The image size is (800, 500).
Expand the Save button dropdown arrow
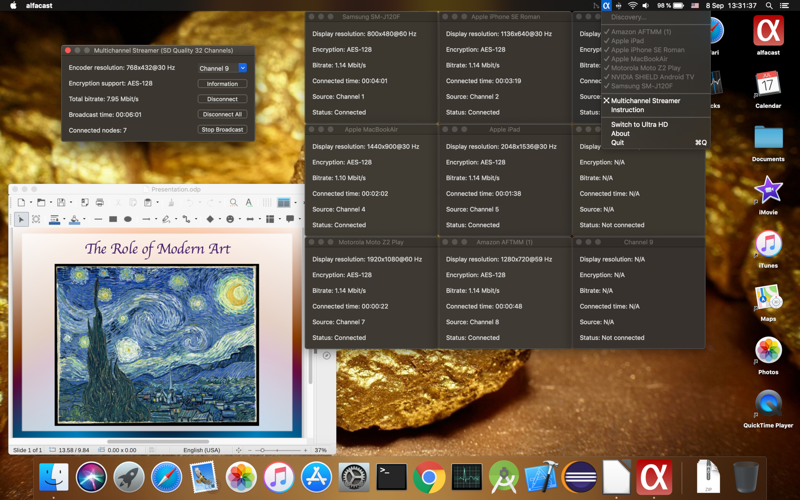pyautogui.click(x=71, y=202)
